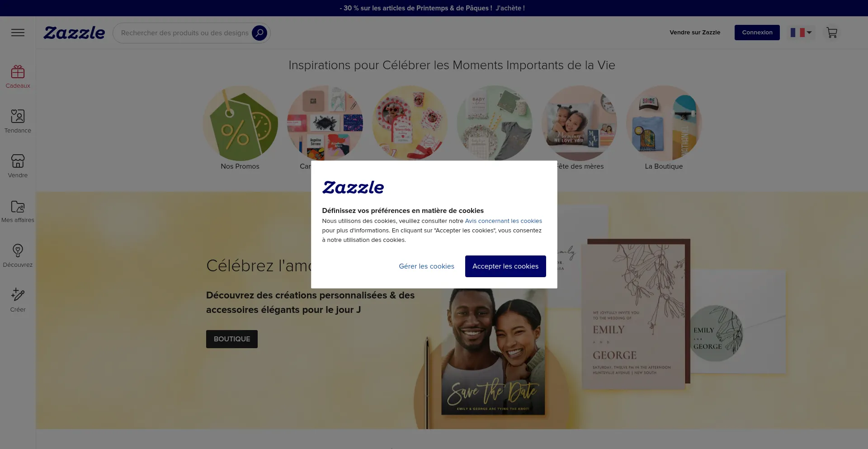
Task: Click Accepter les cookies button
Action: click(x=505, y=266)
